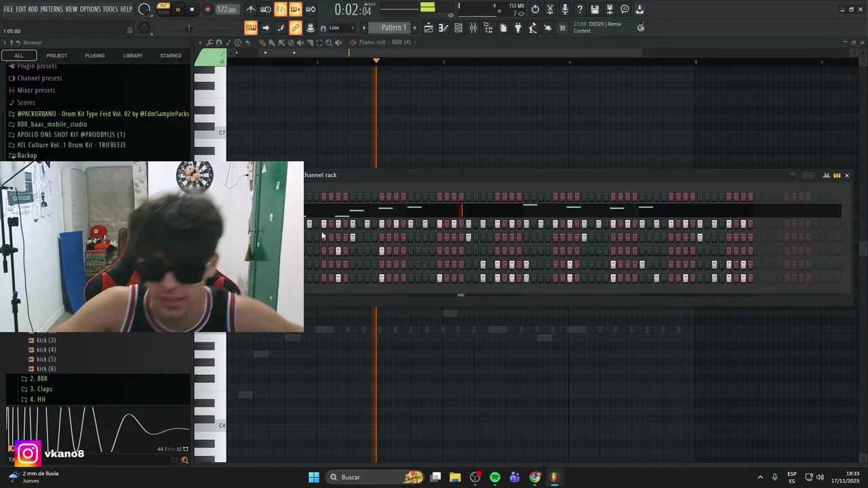Toggle the metronome icon

251,9
